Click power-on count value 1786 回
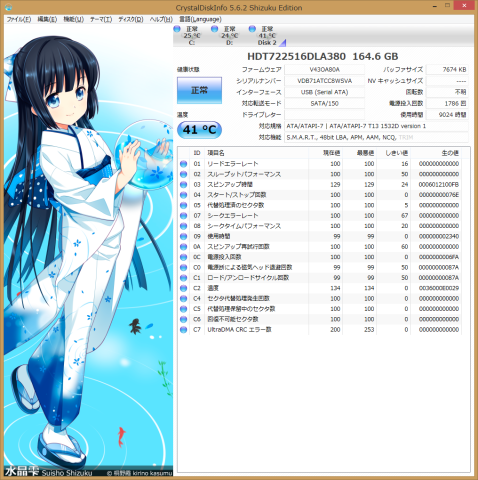 click(x=447, y=104)
